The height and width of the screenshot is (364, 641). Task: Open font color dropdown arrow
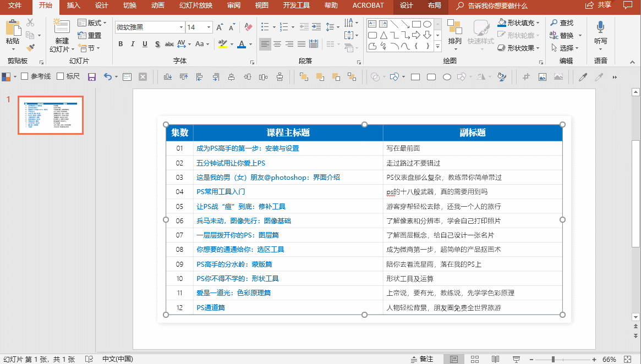(250, 44)
